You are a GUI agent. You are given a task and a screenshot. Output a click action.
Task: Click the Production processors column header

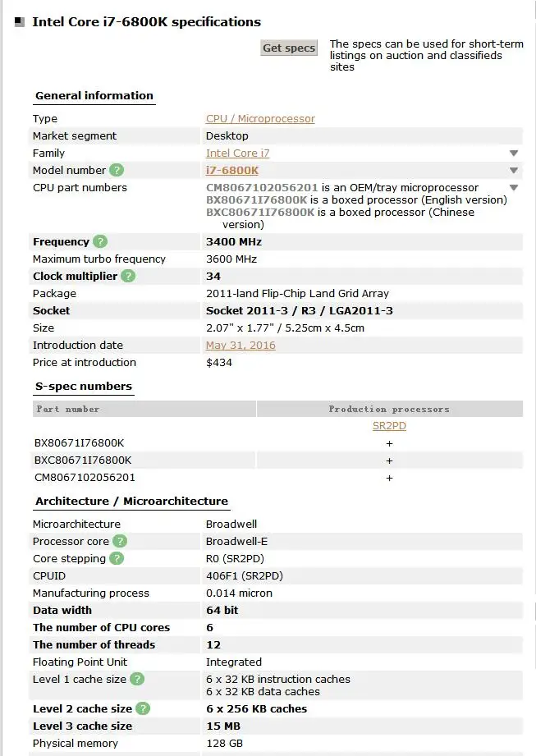[x=389, y=409]
